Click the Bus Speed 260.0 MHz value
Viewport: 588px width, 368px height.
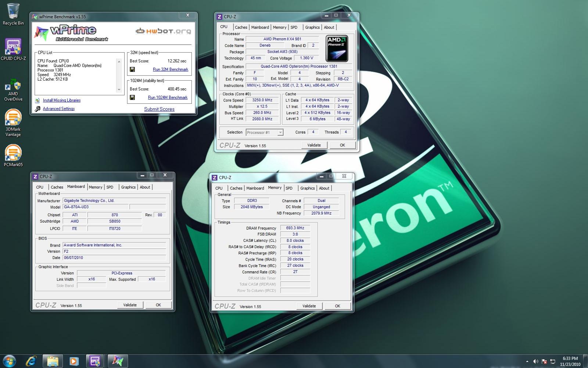(262, 113)
